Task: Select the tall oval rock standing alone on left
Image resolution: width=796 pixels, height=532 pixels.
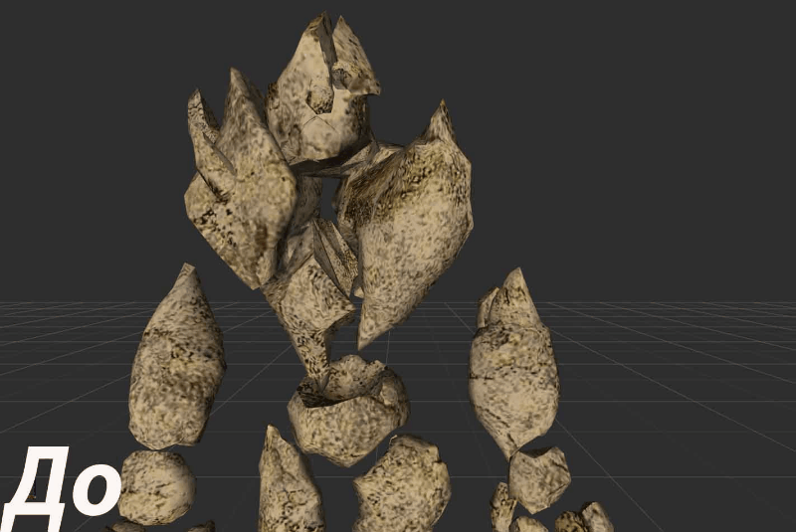Action: pos(177,357)
